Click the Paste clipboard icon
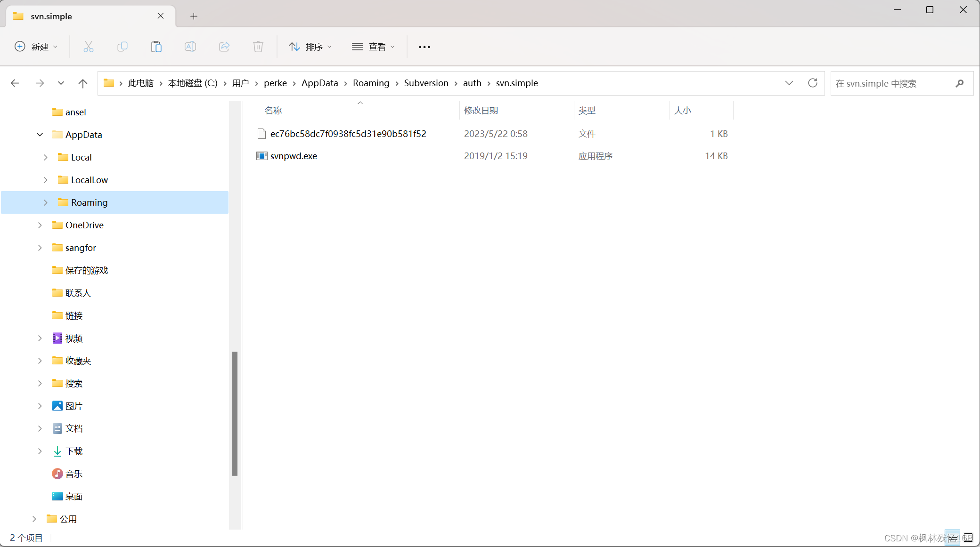Viewport: 980px width, 547px height. click(x=156, y=47)
